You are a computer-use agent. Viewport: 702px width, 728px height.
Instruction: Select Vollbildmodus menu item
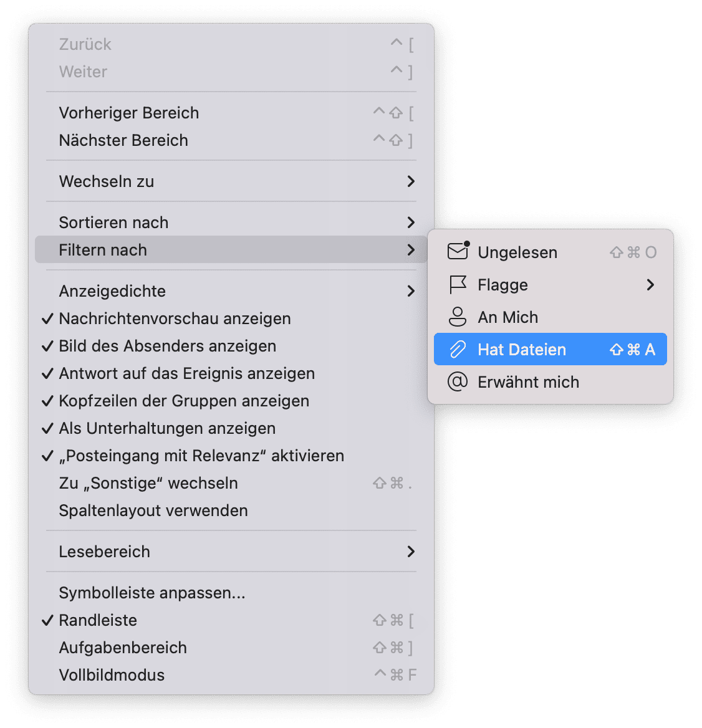(112, 675)
